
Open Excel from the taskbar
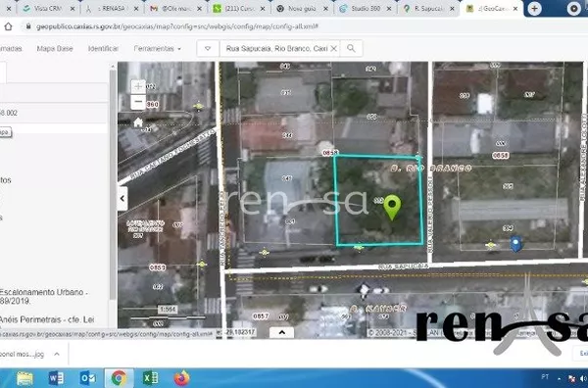pyautogui.click(x=151, y=378)
